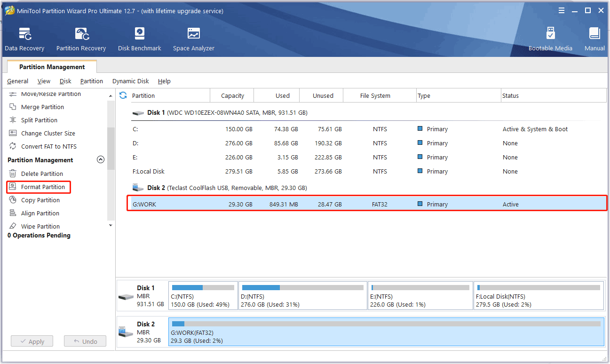Choose Convert FAT to NTFS option
Screen dimensions: 610x364
(49, 146)
